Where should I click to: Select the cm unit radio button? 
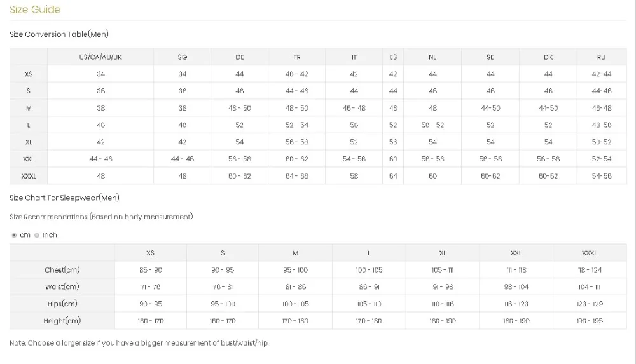[x=14, y=236]
